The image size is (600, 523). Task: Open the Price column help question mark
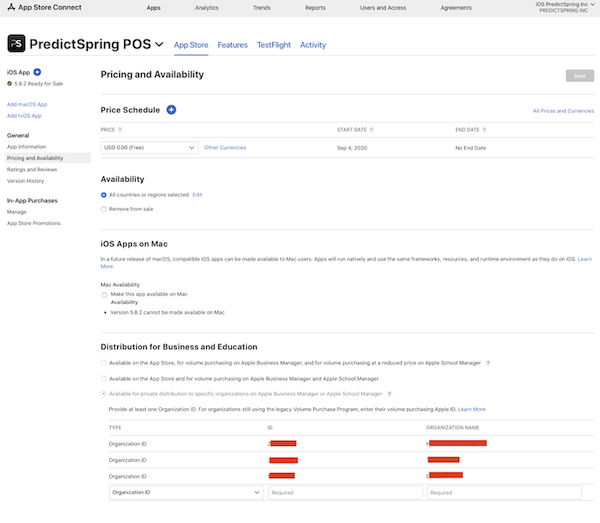[120, 130]
